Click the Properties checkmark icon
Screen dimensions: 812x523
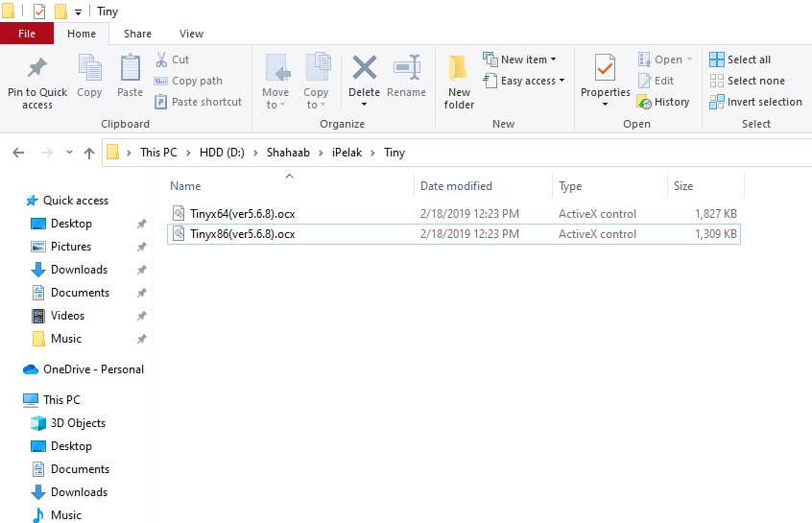pos(605,67)
